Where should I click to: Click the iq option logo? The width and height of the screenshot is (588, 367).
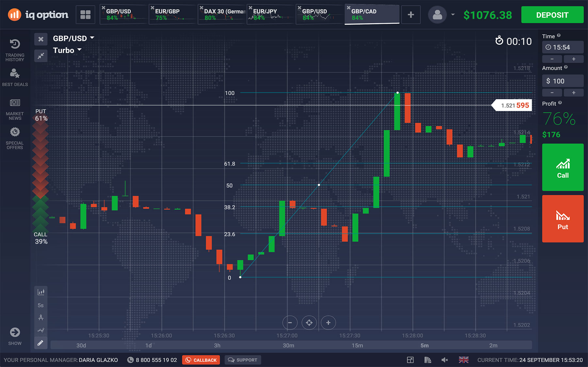pos(38,15)
